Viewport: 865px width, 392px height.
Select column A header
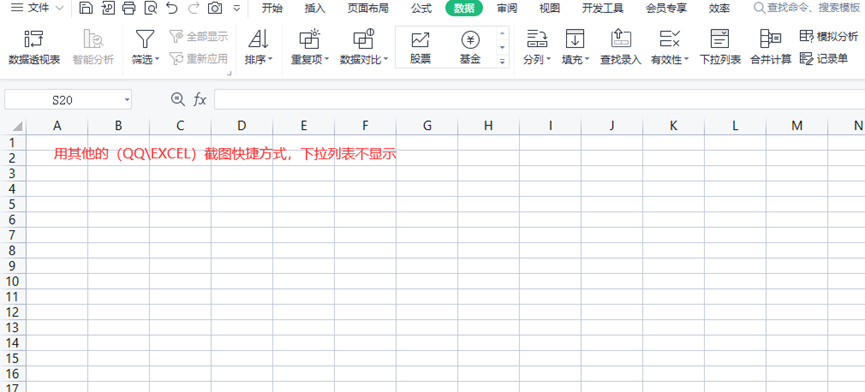57,126
